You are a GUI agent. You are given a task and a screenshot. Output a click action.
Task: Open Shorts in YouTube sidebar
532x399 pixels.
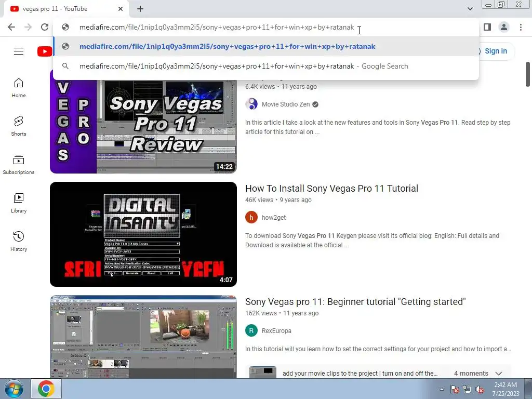pyautogui.click(x=19, y=126)
